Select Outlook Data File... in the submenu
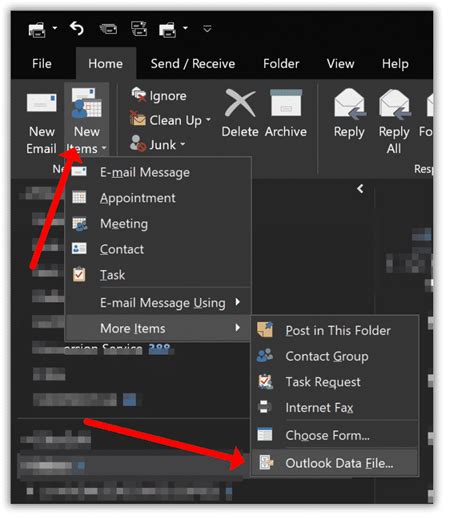 click(x=335, y=463)
